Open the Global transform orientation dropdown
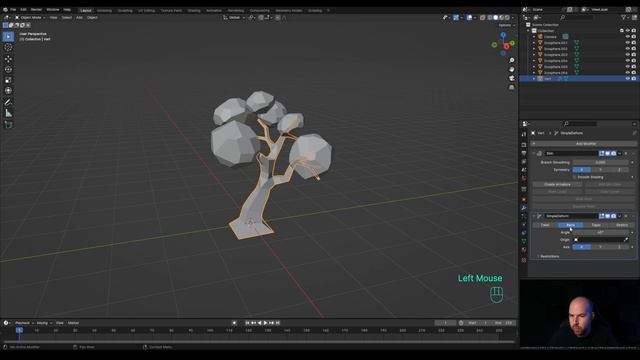Viewport: 640px width, 360px height. (x=234, y=18)
